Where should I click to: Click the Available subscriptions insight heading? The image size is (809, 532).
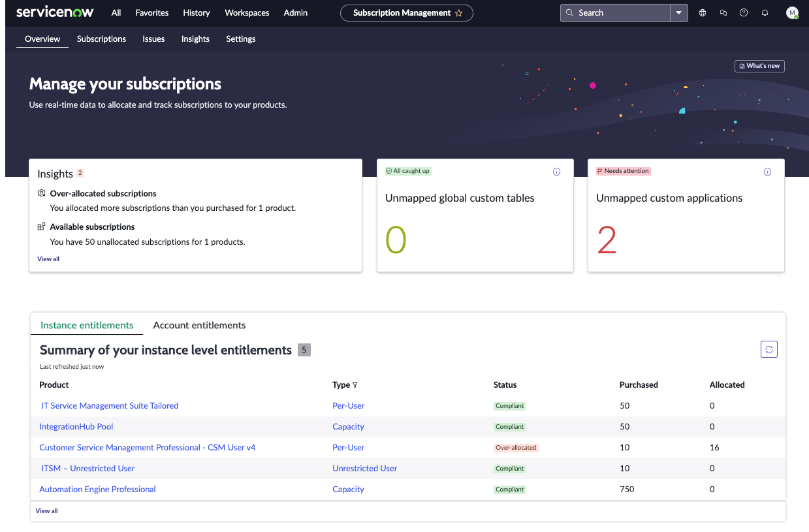point(92,227)
